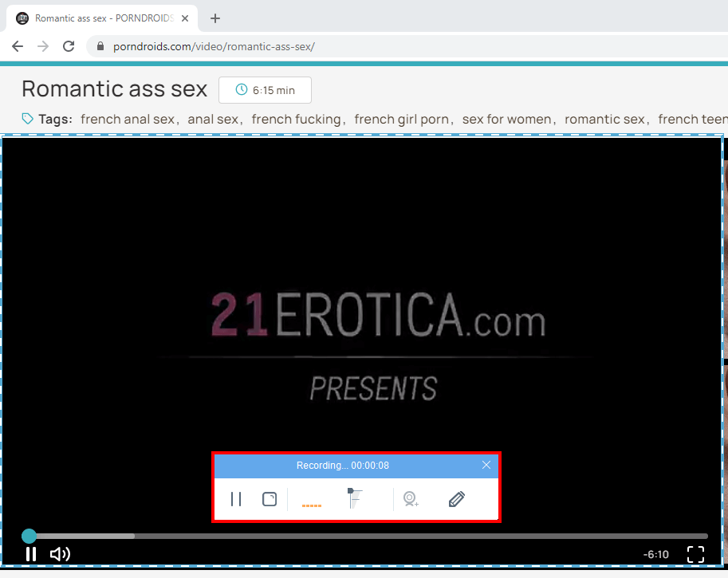
Task: Open a new browser tab
Action: (x=215, y=18)
